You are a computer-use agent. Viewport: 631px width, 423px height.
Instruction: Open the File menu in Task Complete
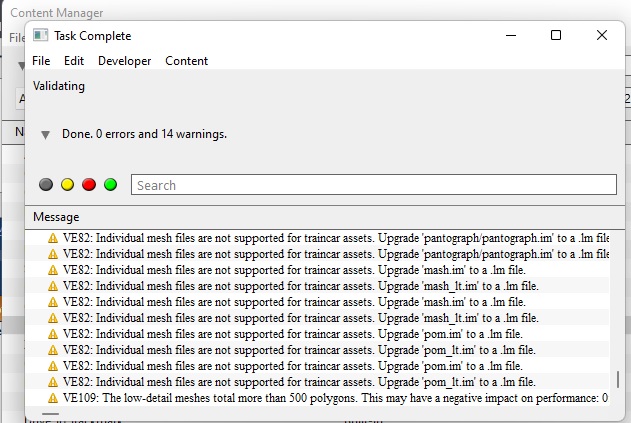click(x=41, y=61)
